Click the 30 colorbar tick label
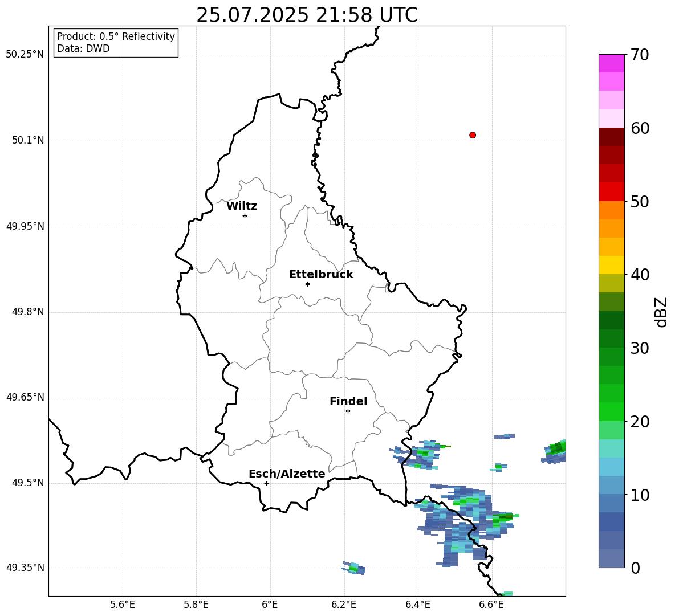The width and height of the screenshot is (675, 616). [x=640, y=348]
